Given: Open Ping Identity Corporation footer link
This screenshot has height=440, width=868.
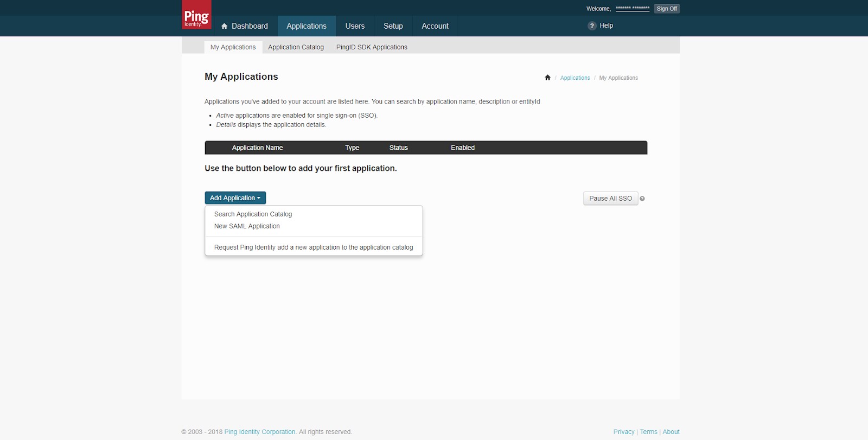Looking at the screenshot, I should coord(260,432).
